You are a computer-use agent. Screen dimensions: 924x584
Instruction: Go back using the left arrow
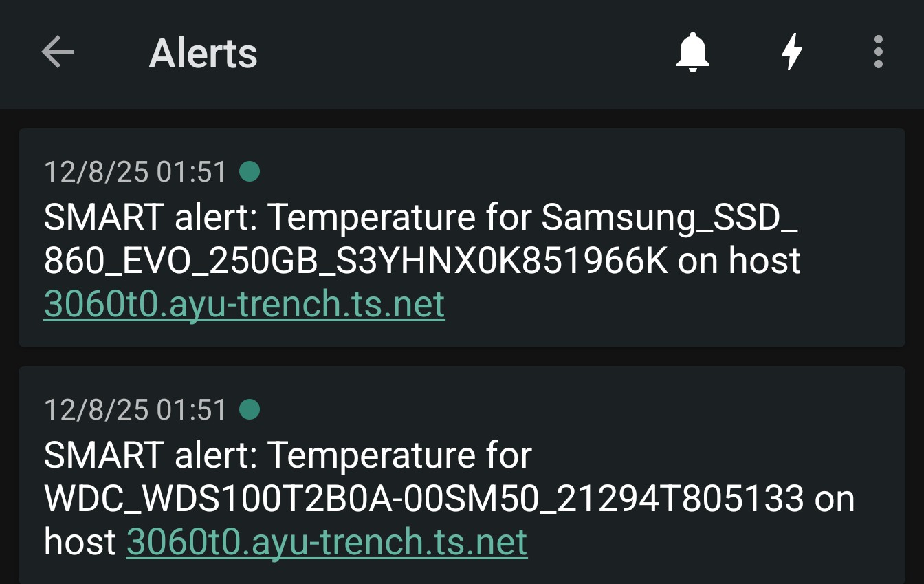(58, 52)
